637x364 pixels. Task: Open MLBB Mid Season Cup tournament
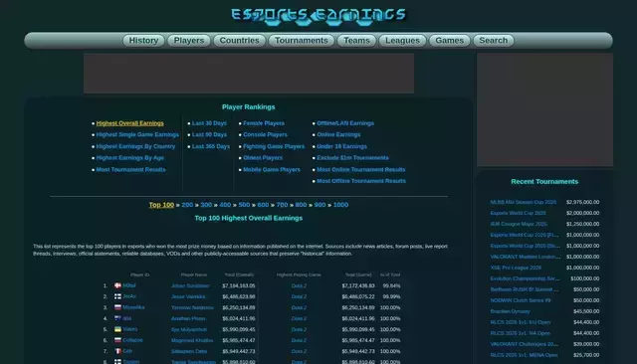click(524, 202)
